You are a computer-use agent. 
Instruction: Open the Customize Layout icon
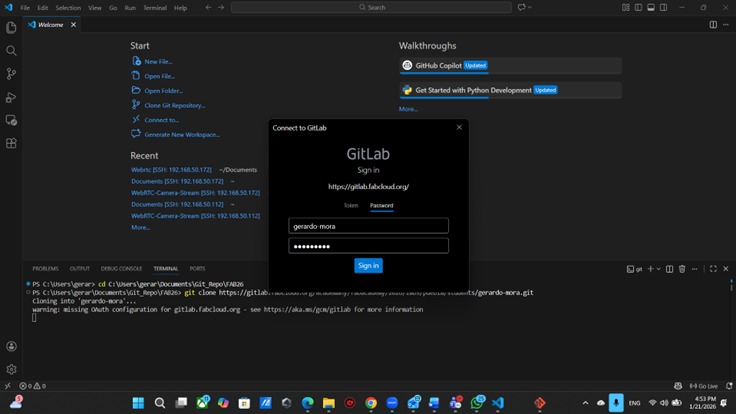click(x=626, y=8)
